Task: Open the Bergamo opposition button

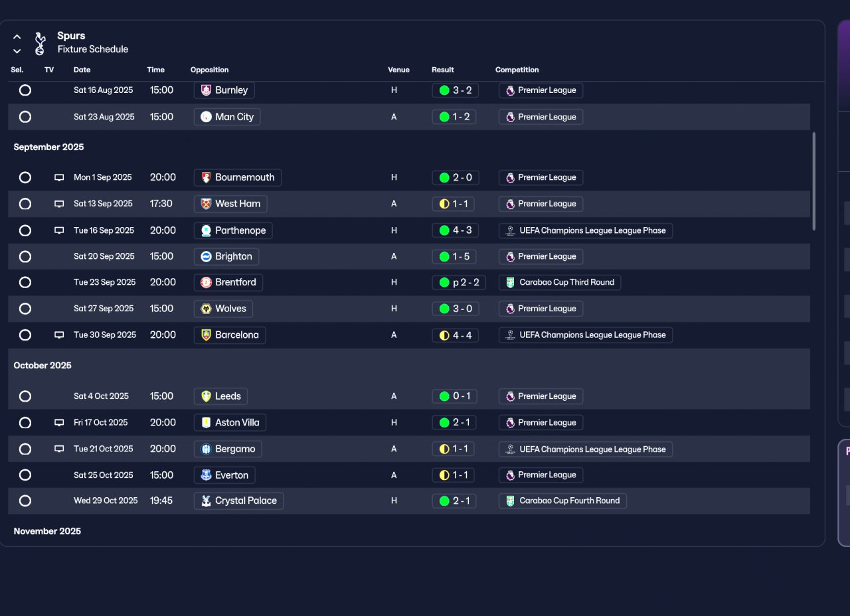Action: [228, 449]
